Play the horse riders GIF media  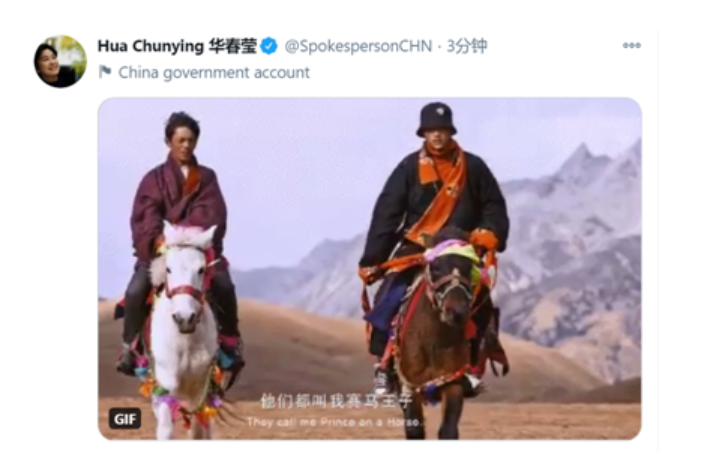coord(370,268)
